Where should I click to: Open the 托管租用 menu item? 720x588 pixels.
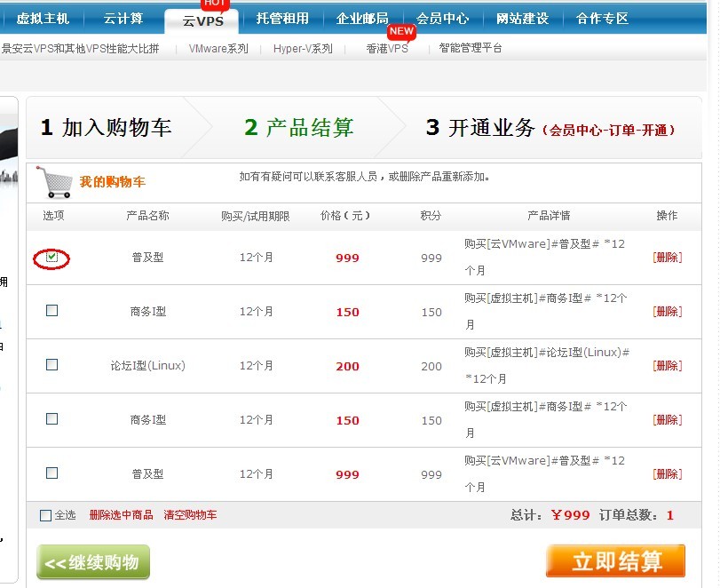tap(282, 18)
